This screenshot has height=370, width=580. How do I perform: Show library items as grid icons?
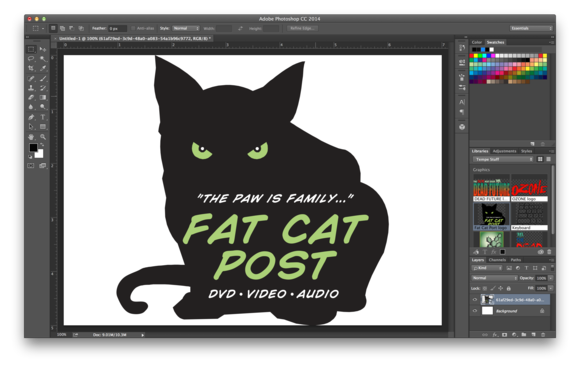tap(540, 159)
